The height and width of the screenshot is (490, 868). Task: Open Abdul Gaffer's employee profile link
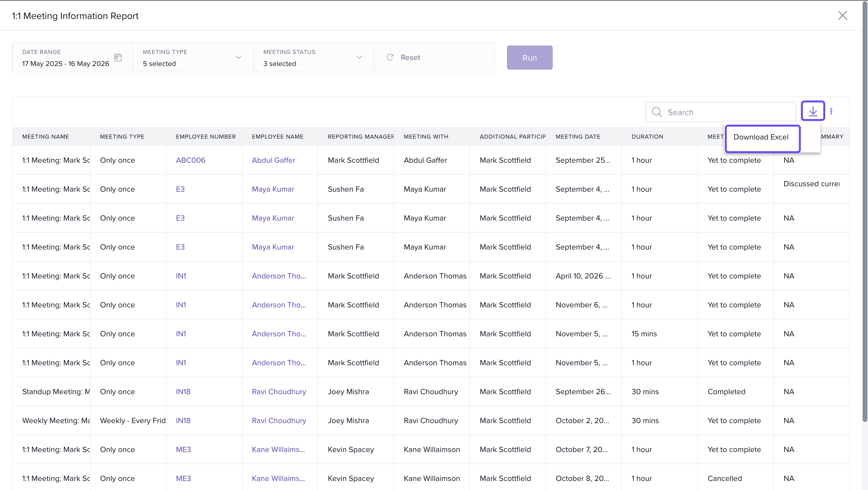tap(274, 160)
